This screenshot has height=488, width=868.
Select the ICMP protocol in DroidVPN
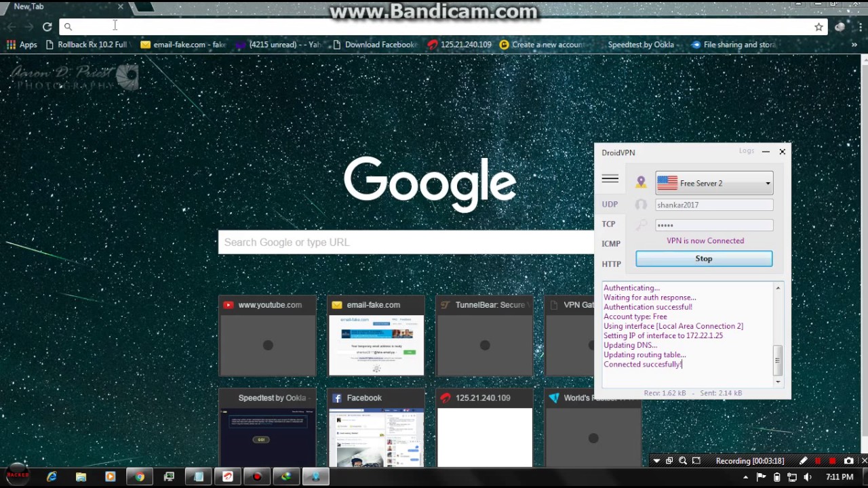click(x=611, y=243)
